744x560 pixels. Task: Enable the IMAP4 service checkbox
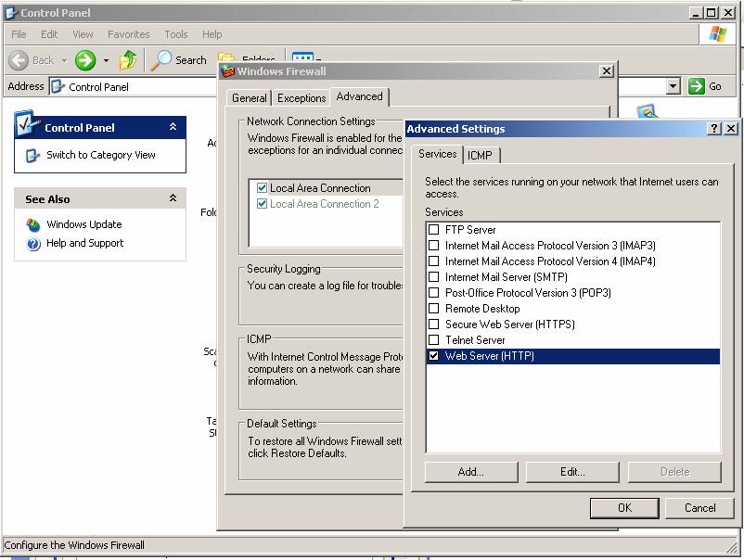pos(433,261)
